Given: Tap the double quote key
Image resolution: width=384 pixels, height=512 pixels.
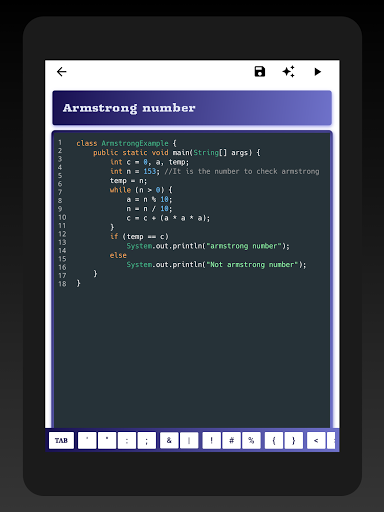Looking at the screenshot, I should click(x=107, y=440).
